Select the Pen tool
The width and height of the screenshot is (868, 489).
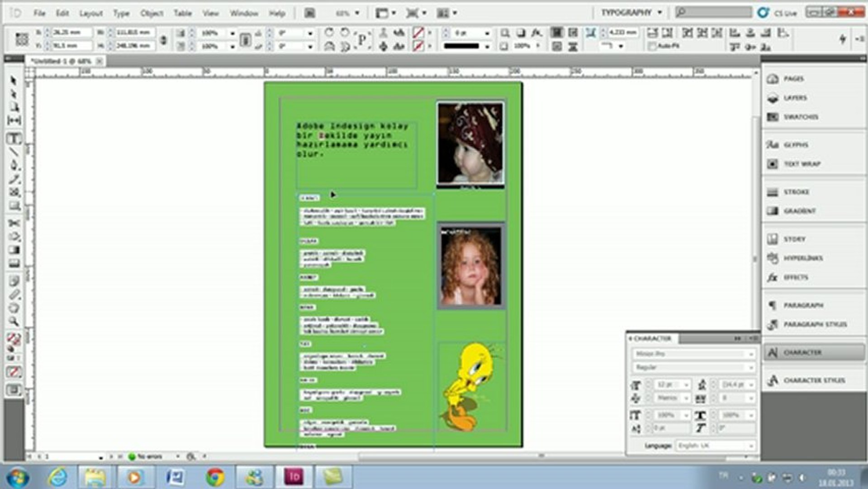pyautogui.click(x=14, y=165)
